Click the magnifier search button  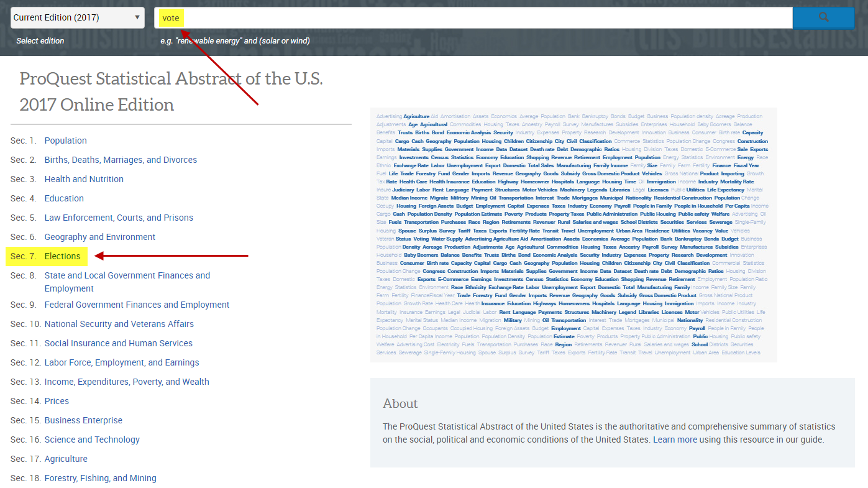click(824, 17)
